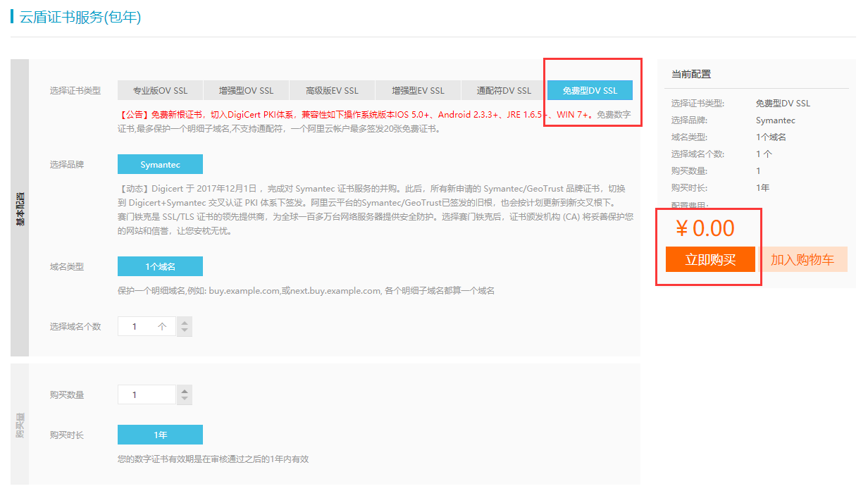The height and width of the screenshot is (491, 868).
Task: Choose the 增强型OV SSL certificate type
Action: coord(246,90)
